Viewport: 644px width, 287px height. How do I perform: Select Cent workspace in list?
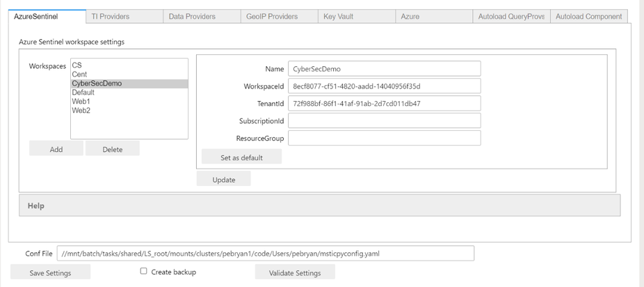pos(129,74)
